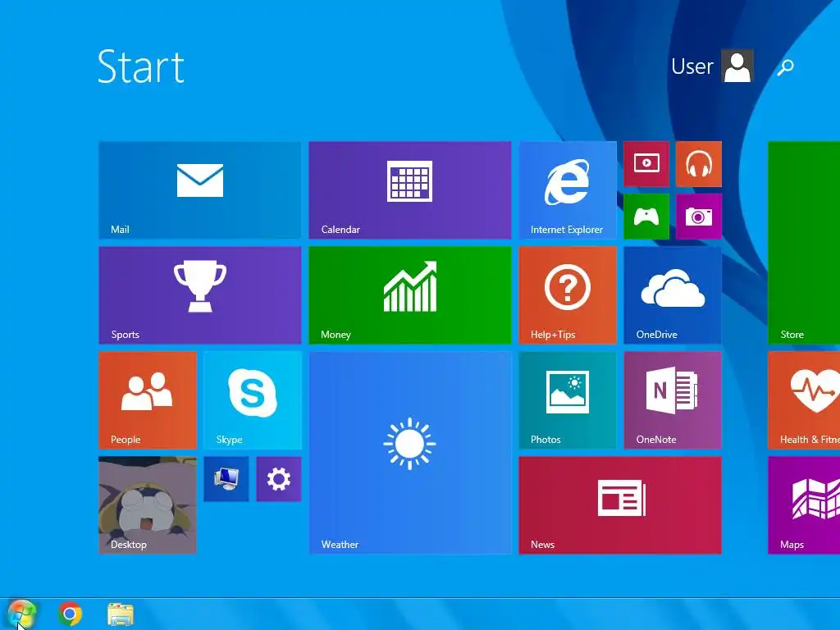Viewport: 840px width, 630px height.
Task: Open the Sports tile
Action: coord(200,295)
